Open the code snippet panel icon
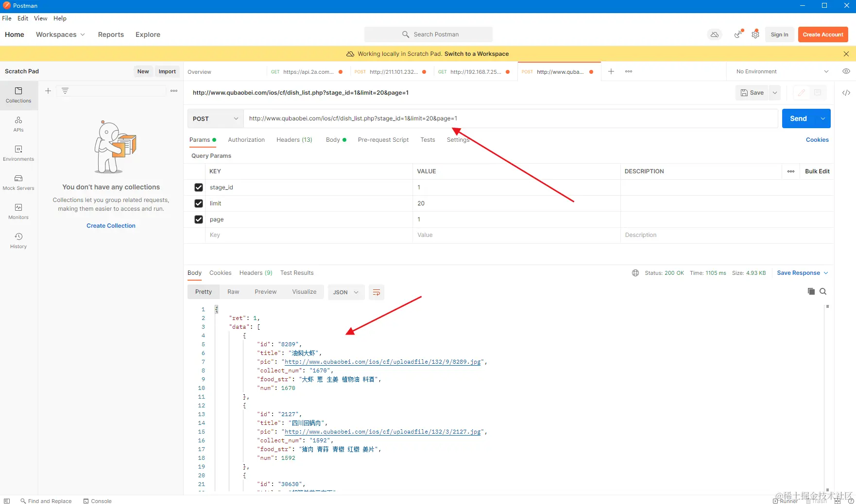 [846, 93]
